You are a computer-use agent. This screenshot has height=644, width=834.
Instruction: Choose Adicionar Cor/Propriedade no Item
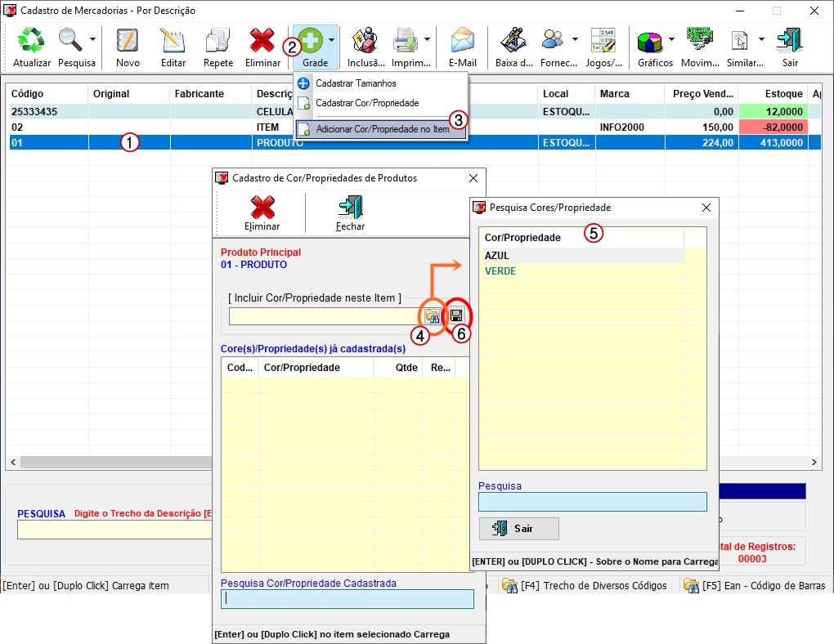(381, 129)
